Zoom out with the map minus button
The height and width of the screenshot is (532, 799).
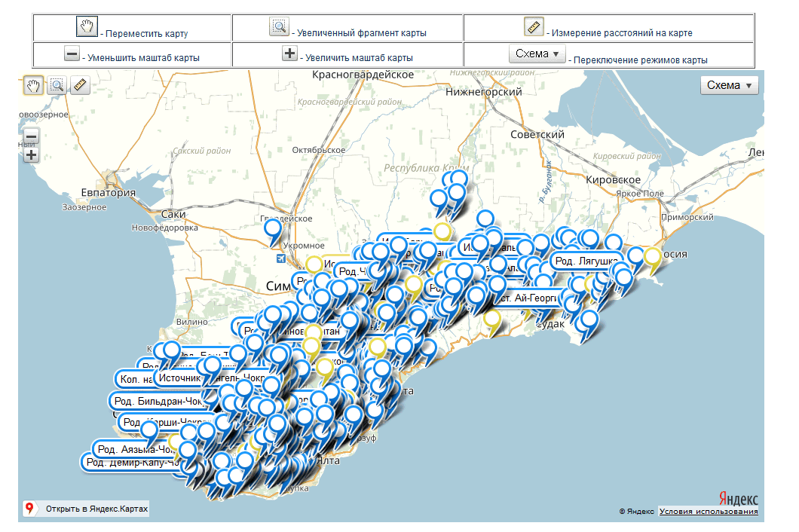pyautogui.click(x=31, y=136)
